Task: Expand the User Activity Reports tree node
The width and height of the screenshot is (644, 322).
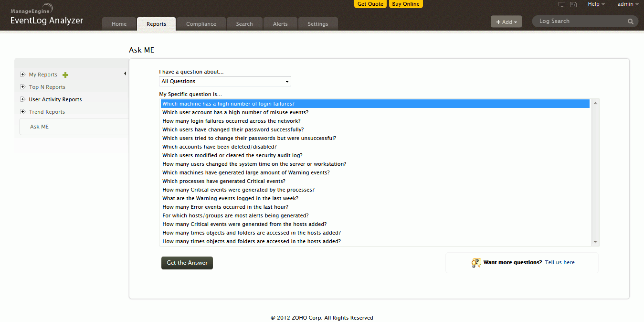Action: (22, 99)
